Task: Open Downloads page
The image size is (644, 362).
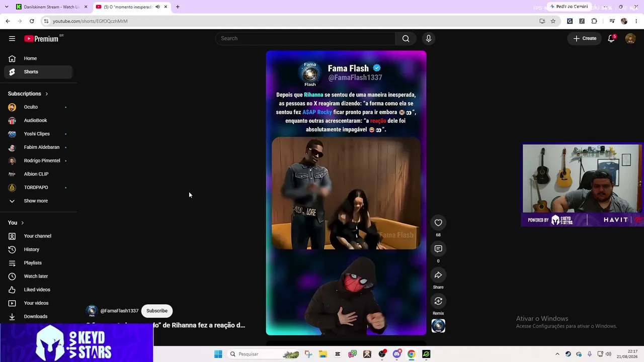Action: pyautogui.click(x=38, y=316)
